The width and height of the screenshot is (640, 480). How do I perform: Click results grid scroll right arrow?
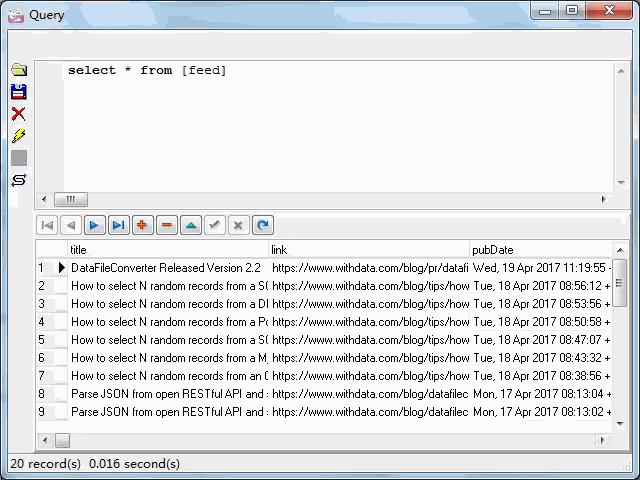tap(603, 440)
